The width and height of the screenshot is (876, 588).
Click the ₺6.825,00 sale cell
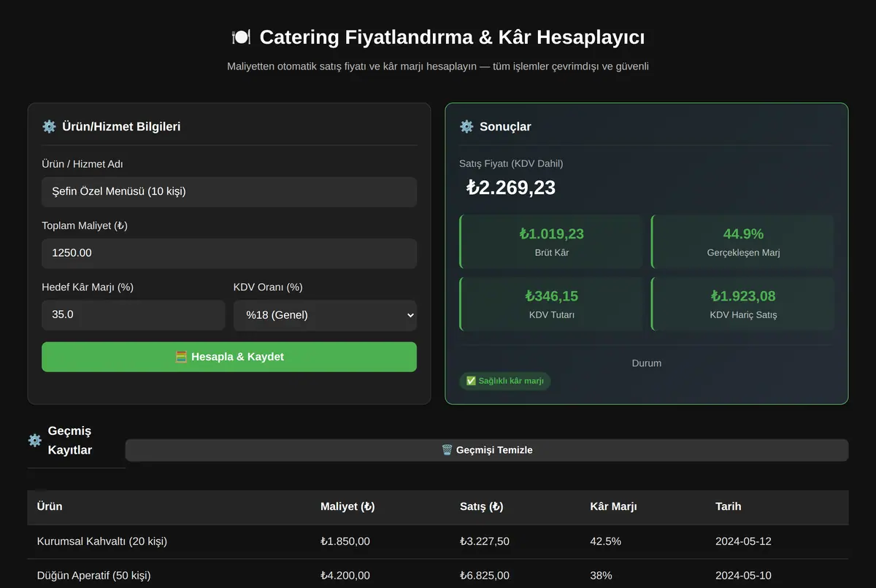[x=485, y=576]
